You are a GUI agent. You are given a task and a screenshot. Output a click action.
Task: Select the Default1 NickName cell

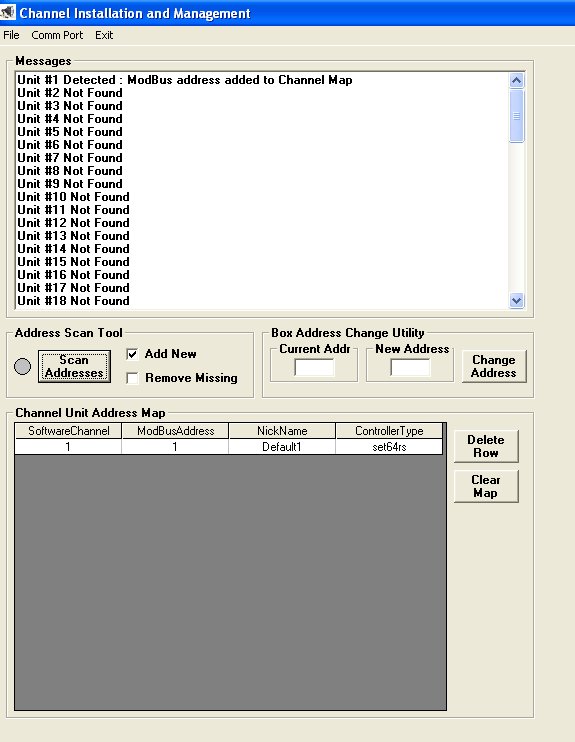tap(282, 447)
